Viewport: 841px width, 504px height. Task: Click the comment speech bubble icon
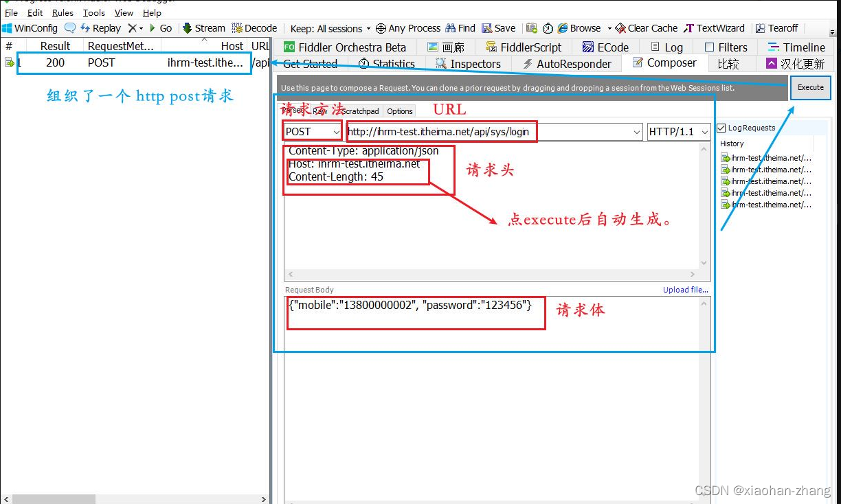(x=70, y=28)
